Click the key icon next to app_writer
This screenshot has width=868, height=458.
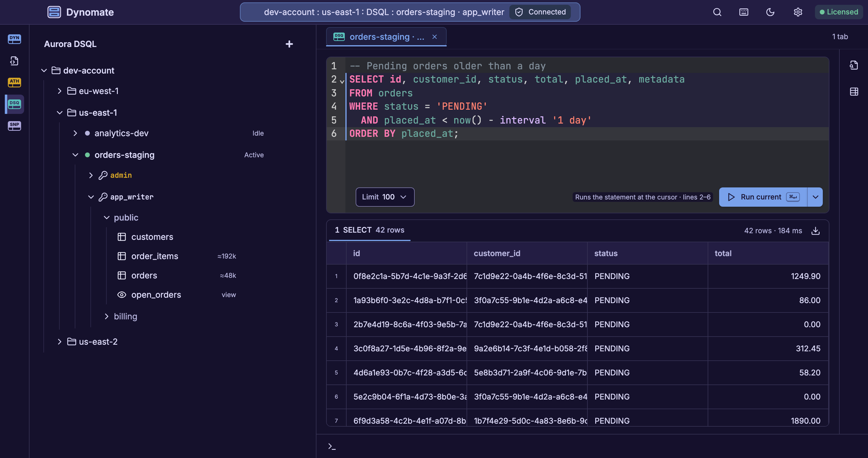tap(103, 197)
